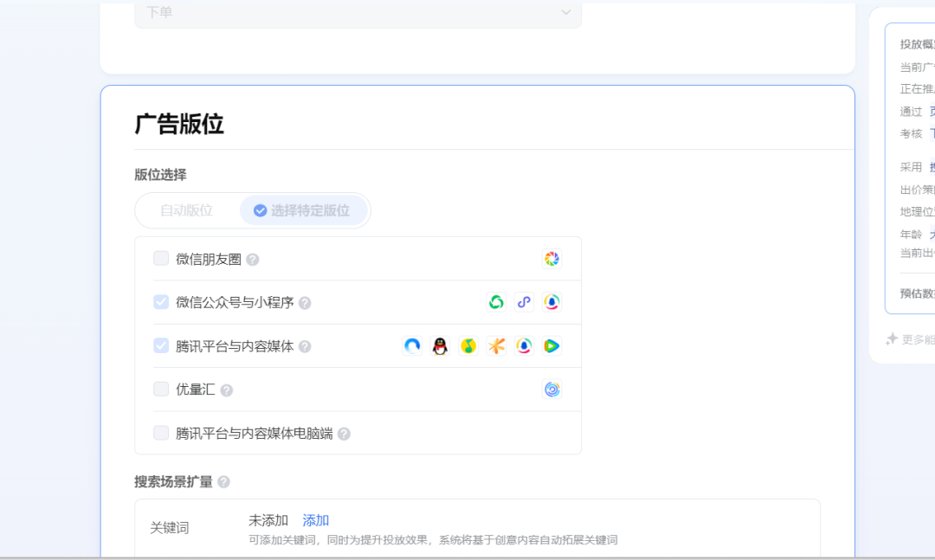Expand the 下单 dropdown arrow
935x560 pixels.
coord(565,12)
